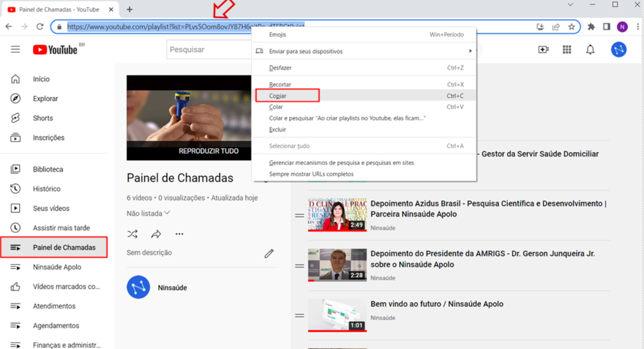Click the YouTube logo

click(x=55, y=49)
